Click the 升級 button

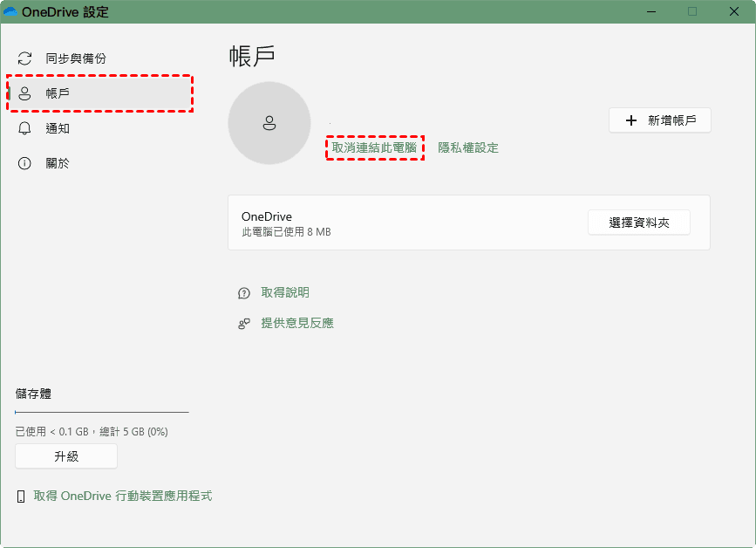tap(66, 456)
